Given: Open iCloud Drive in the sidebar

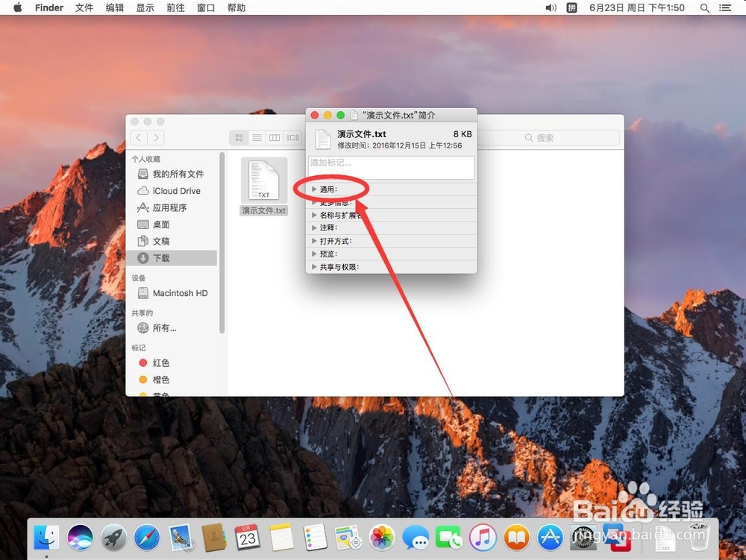Looking at the screenshot, I should (172, 191).
